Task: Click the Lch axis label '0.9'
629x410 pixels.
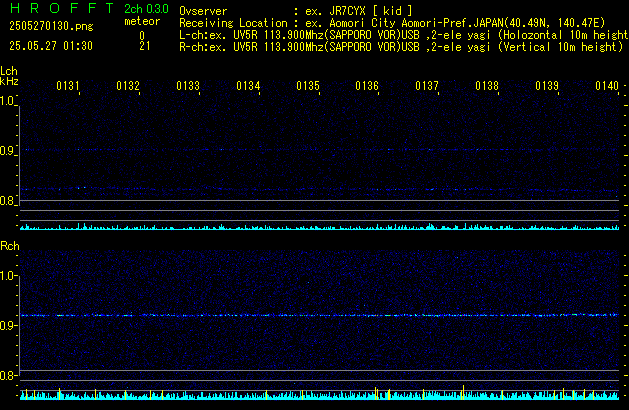Action: point(7,151)
